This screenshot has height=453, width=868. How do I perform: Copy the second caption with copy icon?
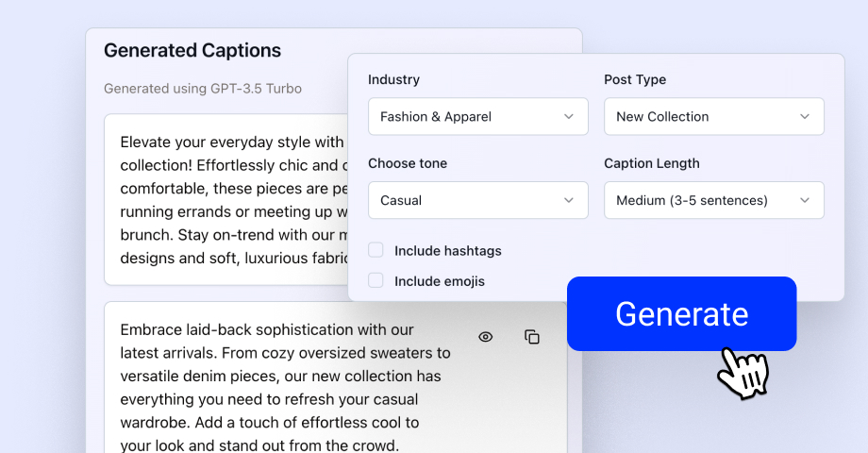(532, 337)
